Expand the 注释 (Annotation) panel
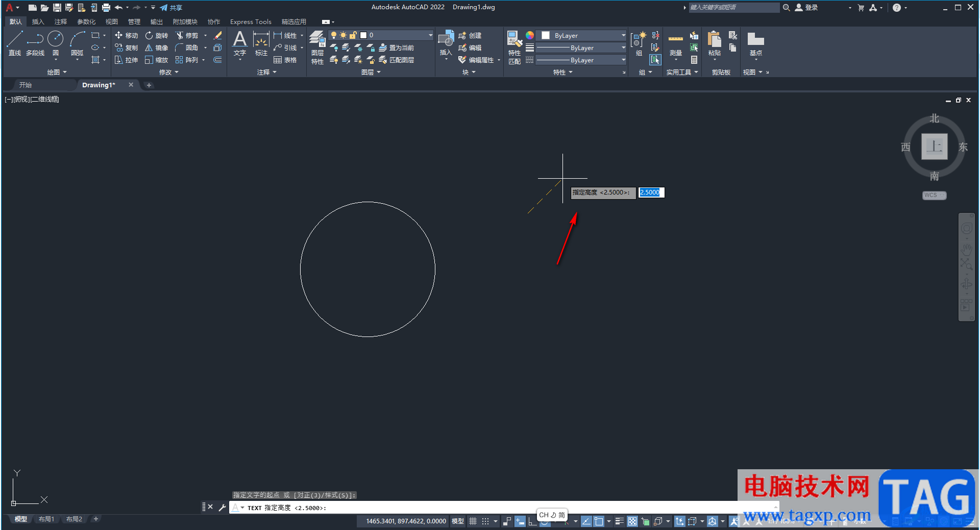The width and height of the screenshot is (980, 530). coord(266,72)
